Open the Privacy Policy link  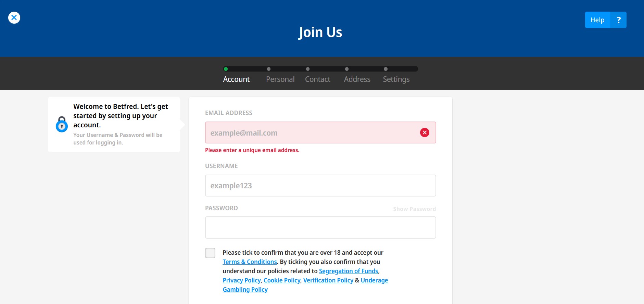tap(241, 280)
